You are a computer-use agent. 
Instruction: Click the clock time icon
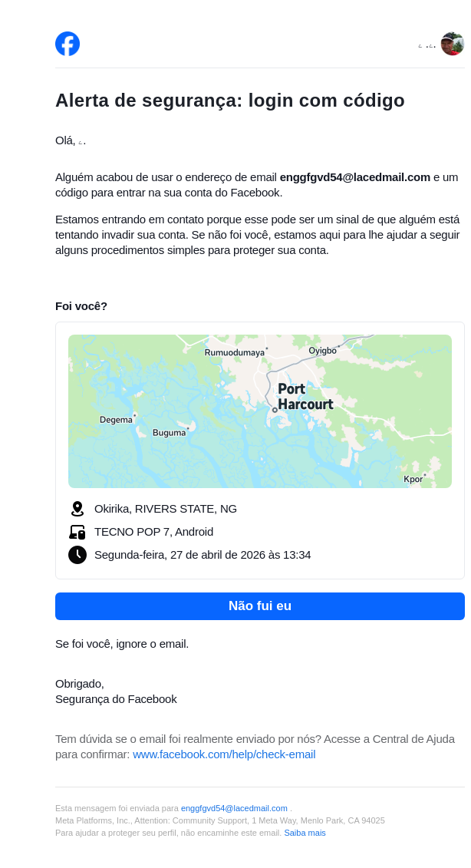(x=77, y=555)
